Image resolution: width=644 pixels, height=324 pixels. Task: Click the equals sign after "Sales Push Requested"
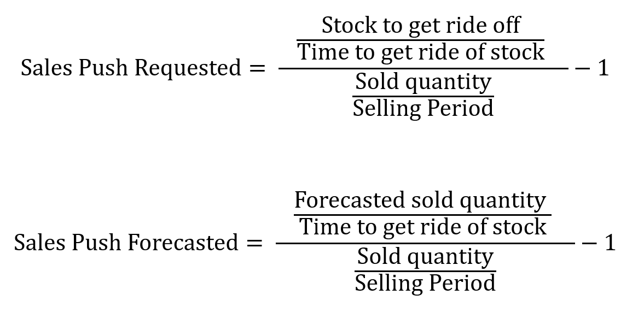coord(256,69)
